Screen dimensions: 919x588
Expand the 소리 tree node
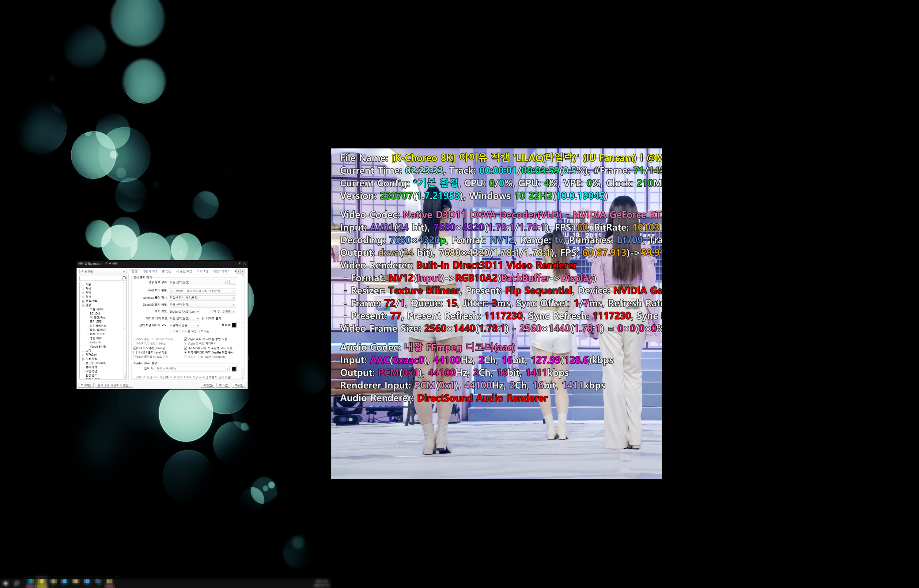(x=83, y=351)
